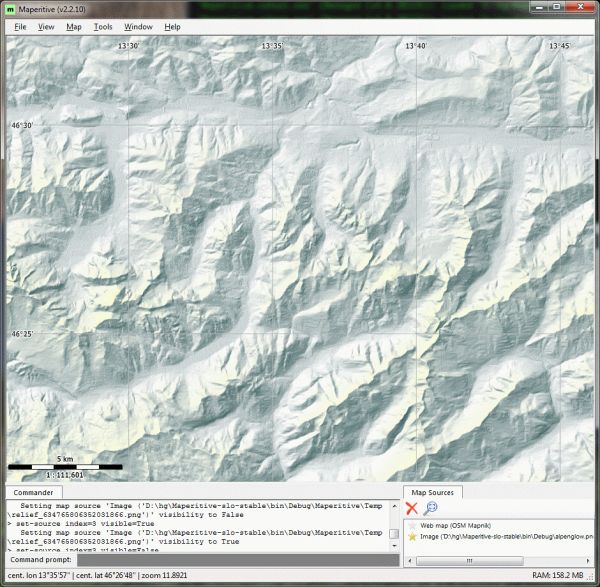600x587 pixels.
Task: Select the Web map (OSM Mapnik) source row
Action: point(499,526)
